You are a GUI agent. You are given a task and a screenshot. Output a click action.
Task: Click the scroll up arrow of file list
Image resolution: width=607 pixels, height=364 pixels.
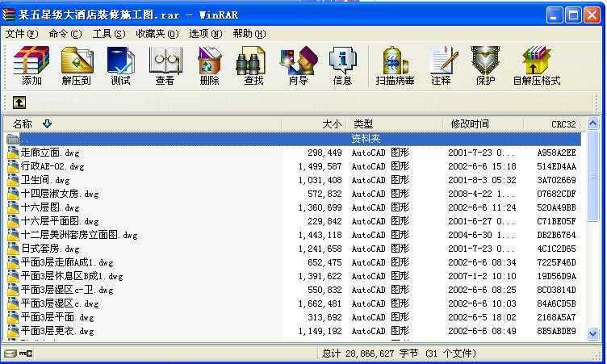pyautogui.click(x=593, y=124)
